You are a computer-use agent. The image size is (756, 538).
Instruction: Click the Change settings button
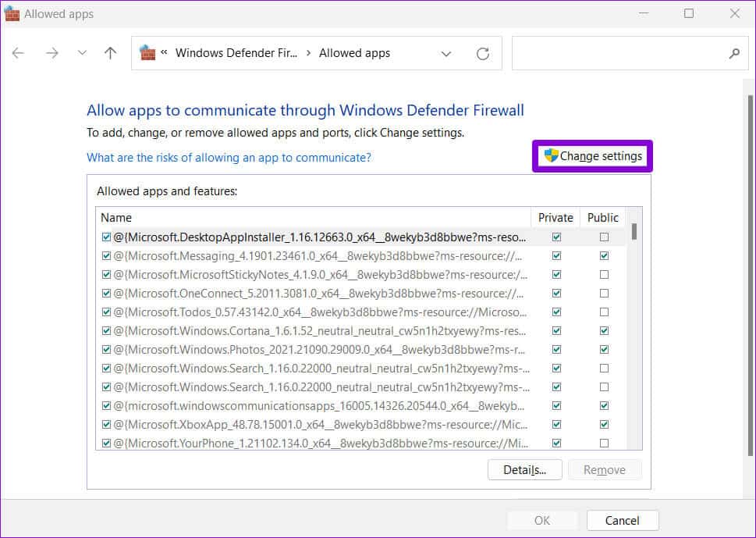(x=593, y=156)
